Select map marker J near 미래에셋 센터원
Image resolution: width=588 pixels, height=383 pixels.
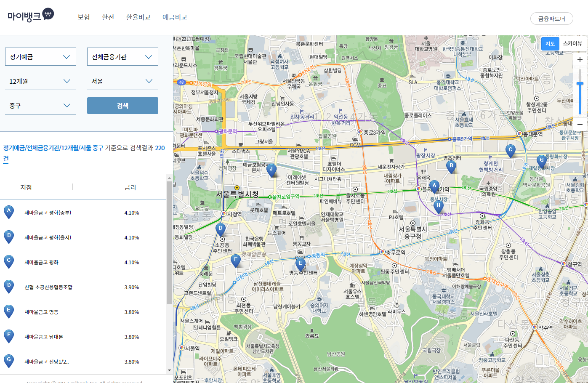pos(271,170)
